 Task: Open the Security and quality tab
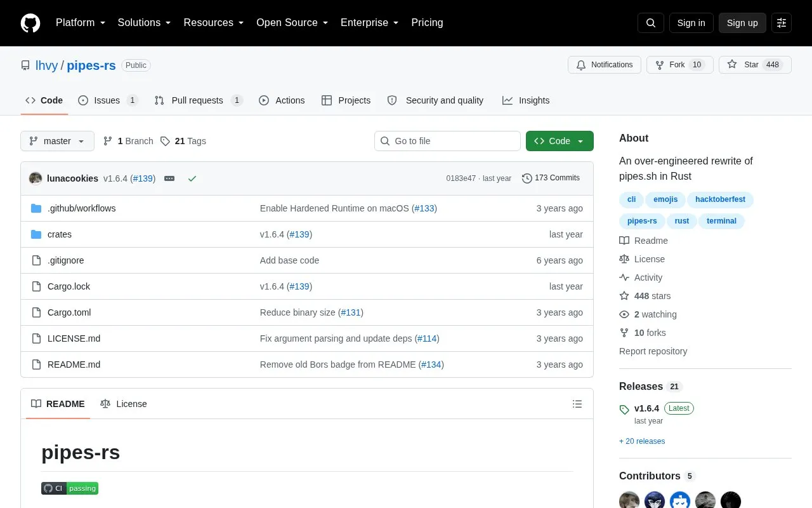coord(435,100)
